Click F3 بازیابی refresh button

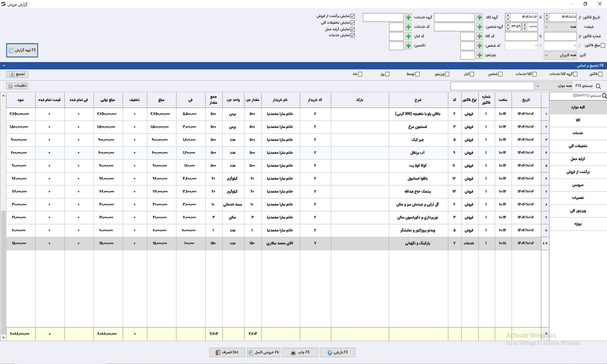click(x=337, y=353)
